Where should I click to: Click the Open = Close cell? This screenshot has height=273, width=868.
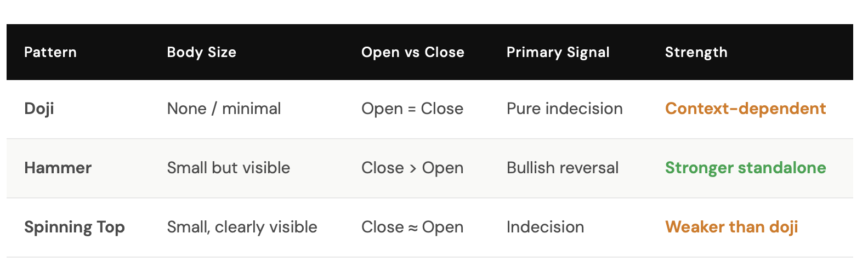click(x=412, y=109)
